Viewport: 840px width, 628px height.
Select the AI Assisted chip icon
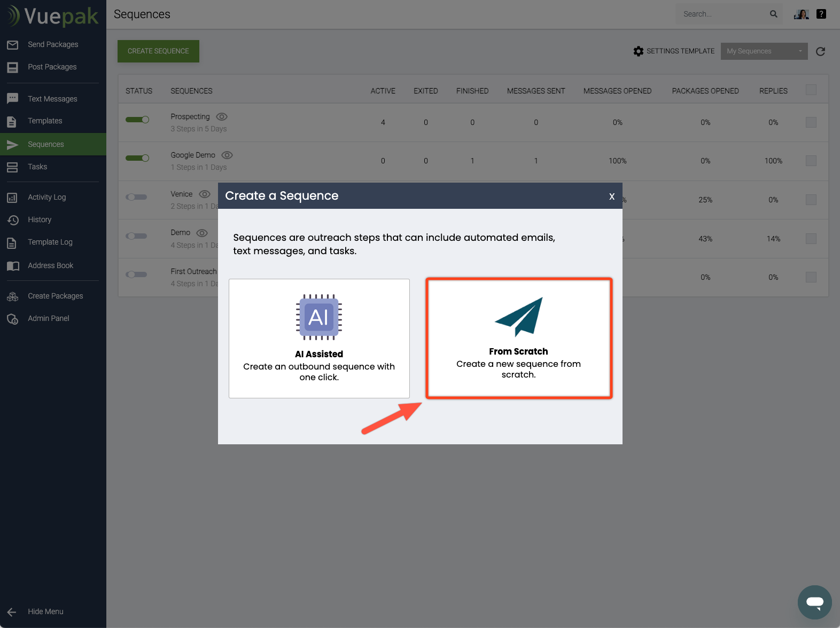319,317
